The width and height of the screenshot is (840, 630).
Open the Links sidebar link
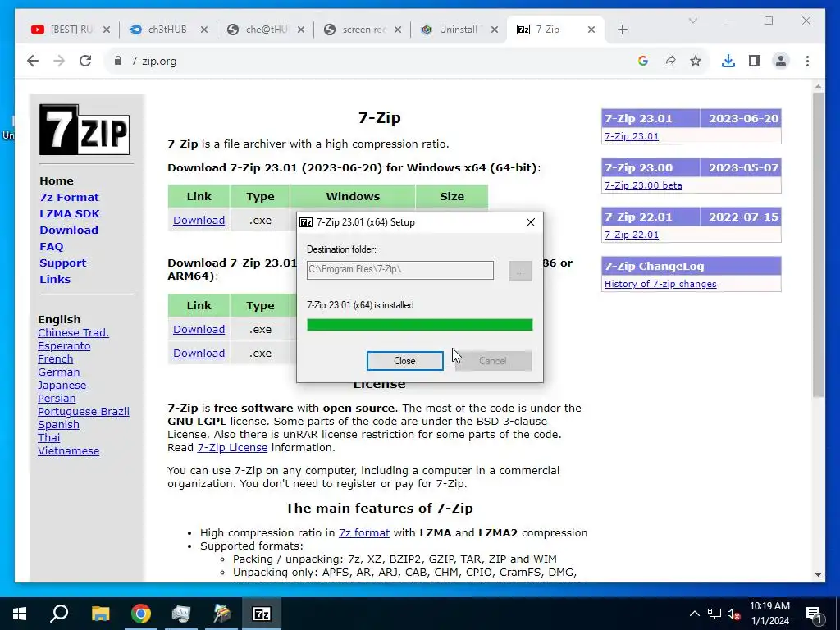(x=55, y=279)
